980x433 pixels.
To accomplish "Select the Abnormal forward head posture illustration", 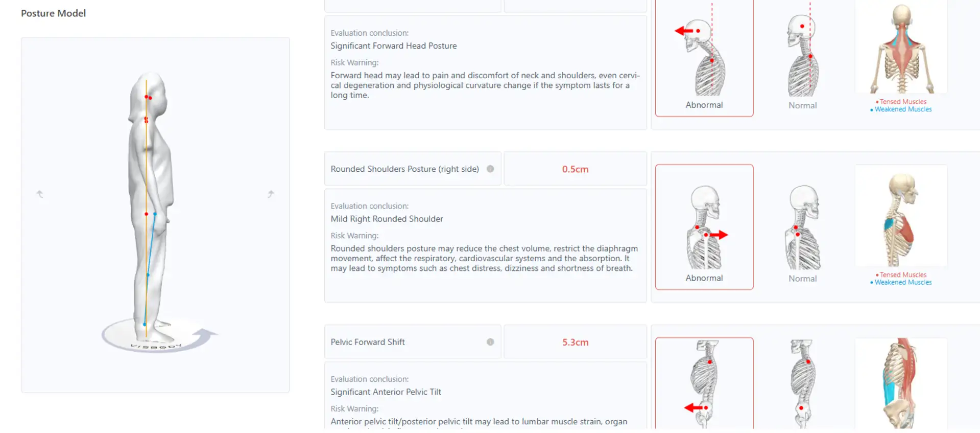I will pos(704,57).
